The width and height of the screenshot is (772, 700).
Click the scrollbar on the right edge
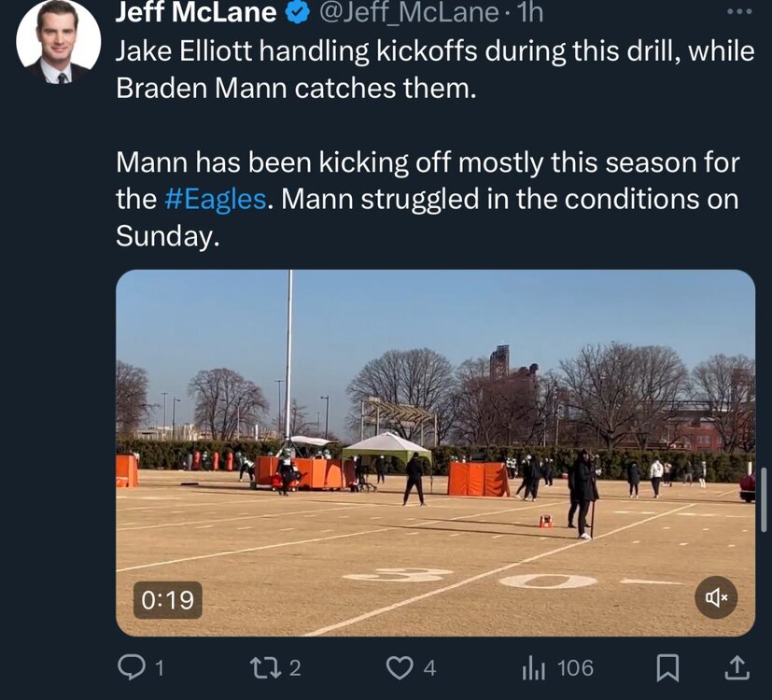[x=764, y=498]
